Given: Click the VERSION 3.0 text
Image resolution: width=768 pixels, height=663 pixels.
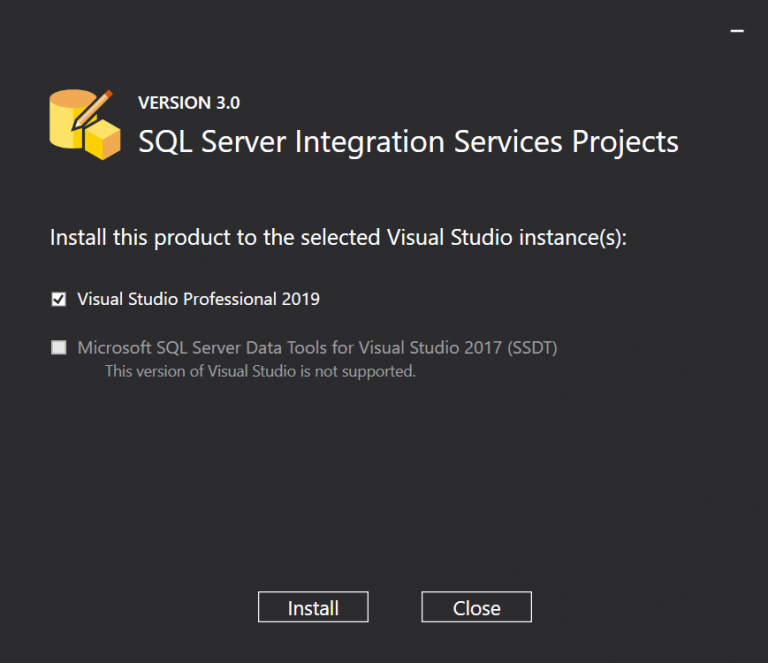Looking at the screenshot, I should pyautogui.click(x=189, y=103).
